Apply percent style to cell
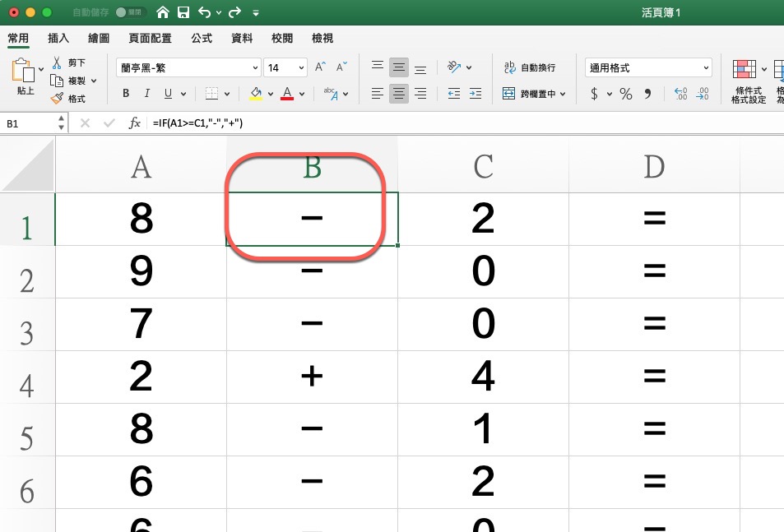The image size is (784, 532). (626, 94)
